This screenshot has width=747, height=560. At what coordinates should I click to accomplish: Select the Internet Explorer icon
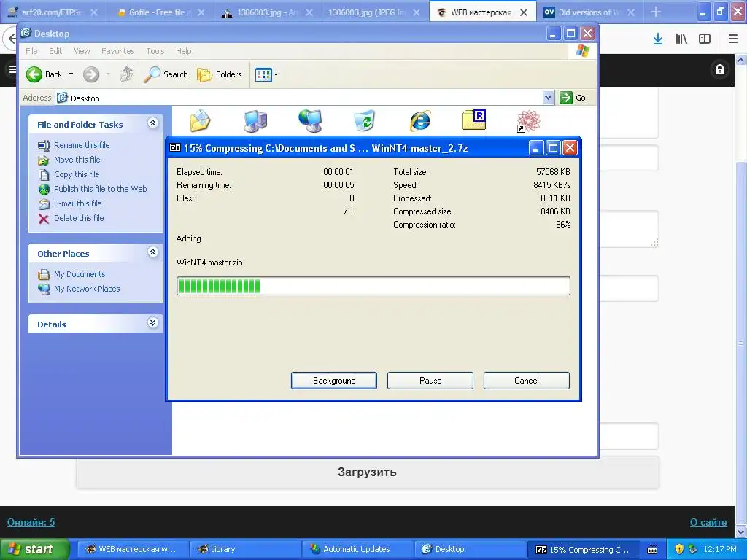click(419, 120)
